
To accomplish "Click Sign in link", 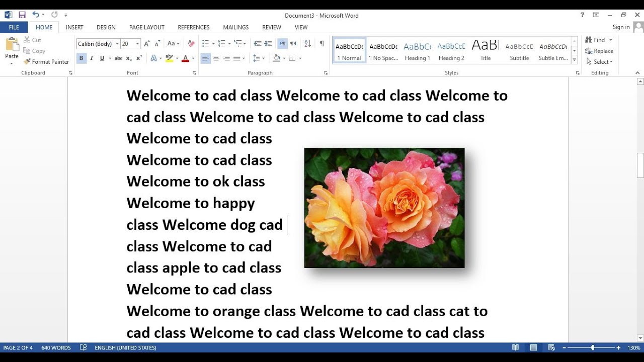I will [x=621, y=27].
